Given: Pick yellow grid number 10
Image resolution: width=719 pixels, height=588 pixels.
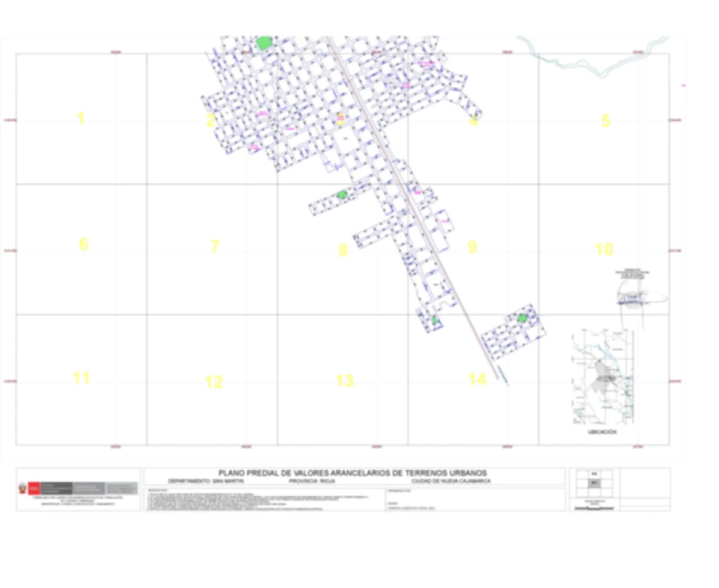Looking at the screenshot, I should (x=604, y=249).
